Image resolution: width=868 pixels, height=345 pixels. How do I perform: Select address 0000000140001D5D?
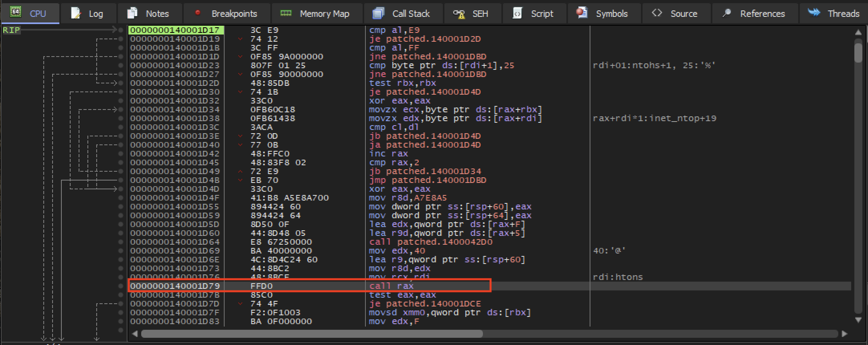point(175,224)
